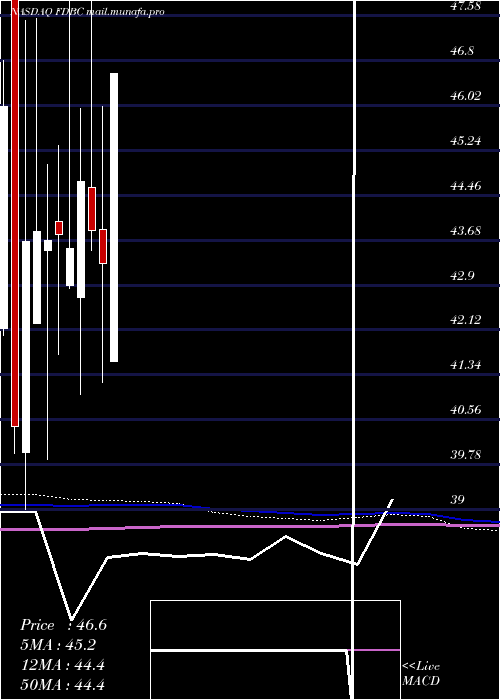
Task: Click the 46.8 price axis label
Action: click(462, 51)
